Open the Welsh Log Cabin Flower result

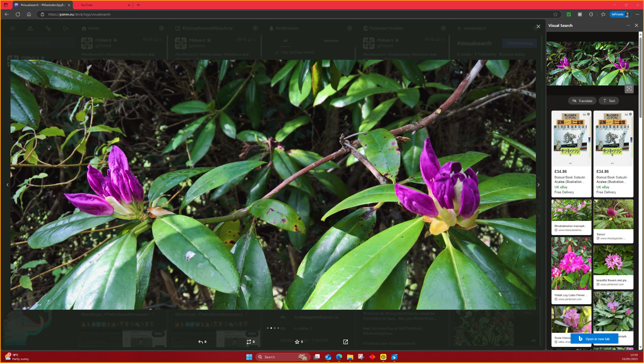point(571,270)
